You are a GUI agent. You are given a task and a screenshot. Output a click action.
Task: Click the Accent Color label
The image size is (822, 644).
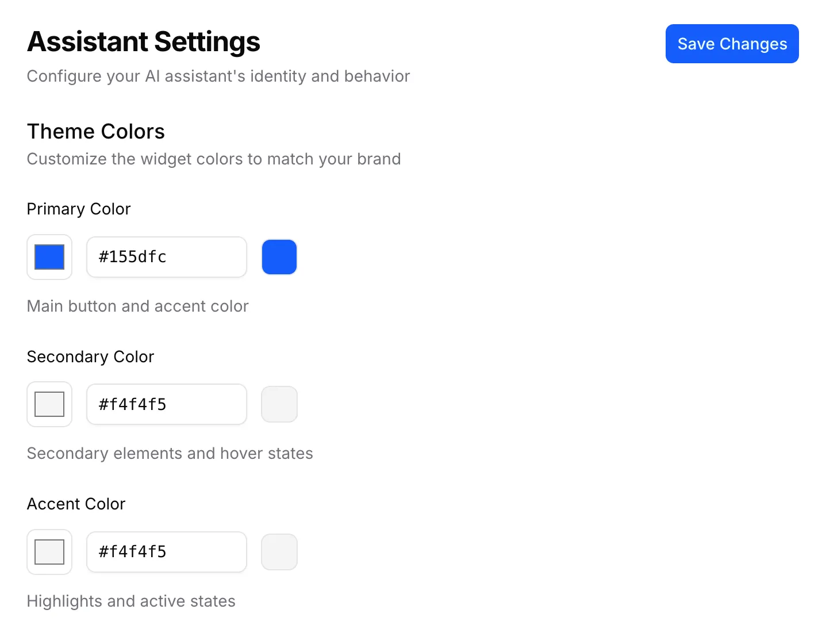click(76, 504)
